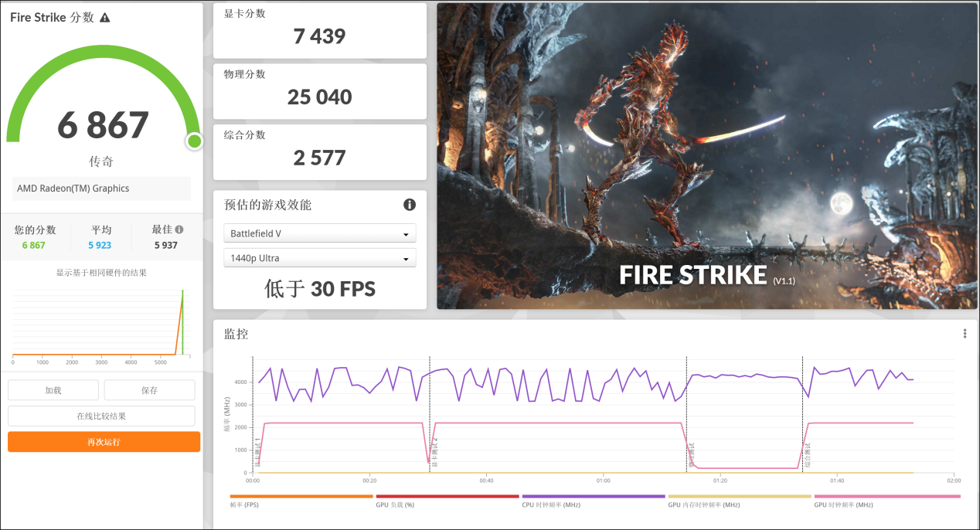980x530 pixels.
Task: Hit the orange 再次运行 button
Action: point(104,442)
